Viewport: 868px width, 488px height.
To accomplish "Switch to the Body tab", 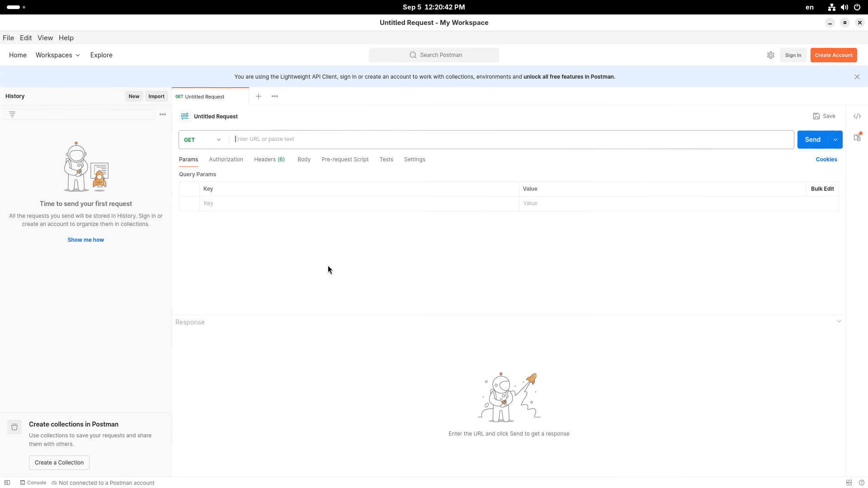I will coord(304,160).
